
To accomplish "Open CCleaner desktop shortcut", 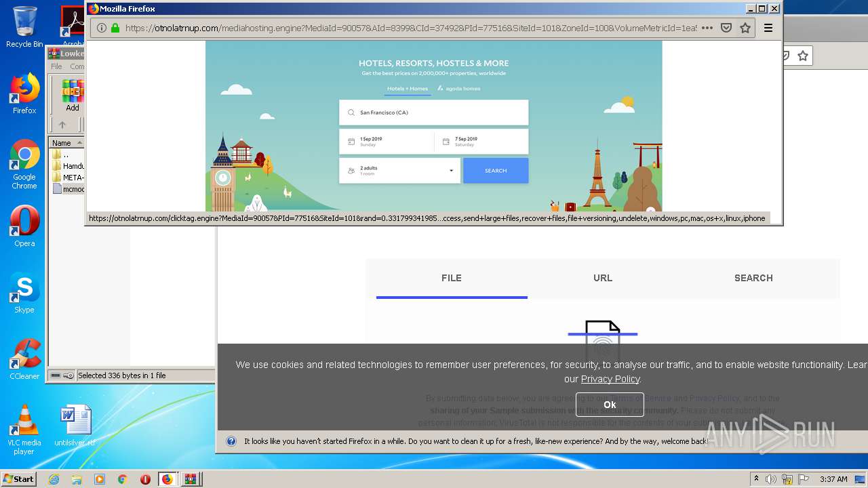I will point(24,359).
